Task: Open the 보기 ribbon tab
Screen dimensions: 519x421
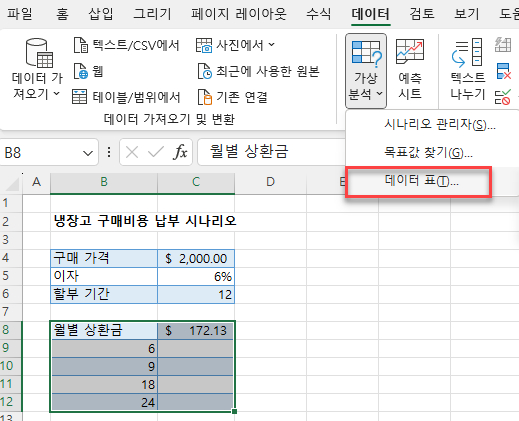Action: coord(467,14)
